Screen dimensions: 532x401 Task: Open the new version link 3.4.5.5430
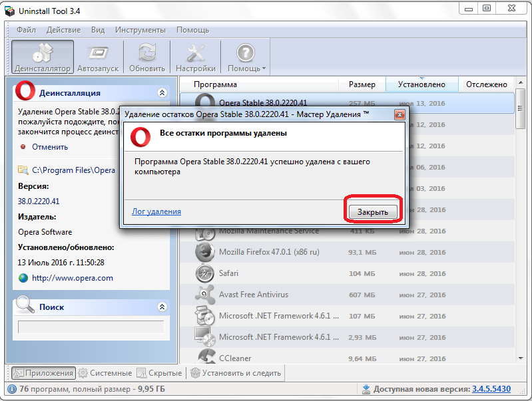[491, 389]
